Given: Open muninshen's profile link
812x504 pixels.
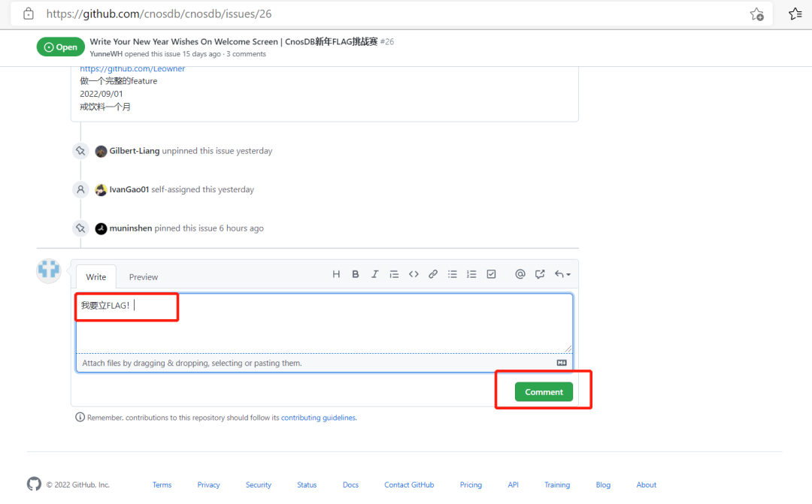Looking at the screenshot, I should pos(131,228).
